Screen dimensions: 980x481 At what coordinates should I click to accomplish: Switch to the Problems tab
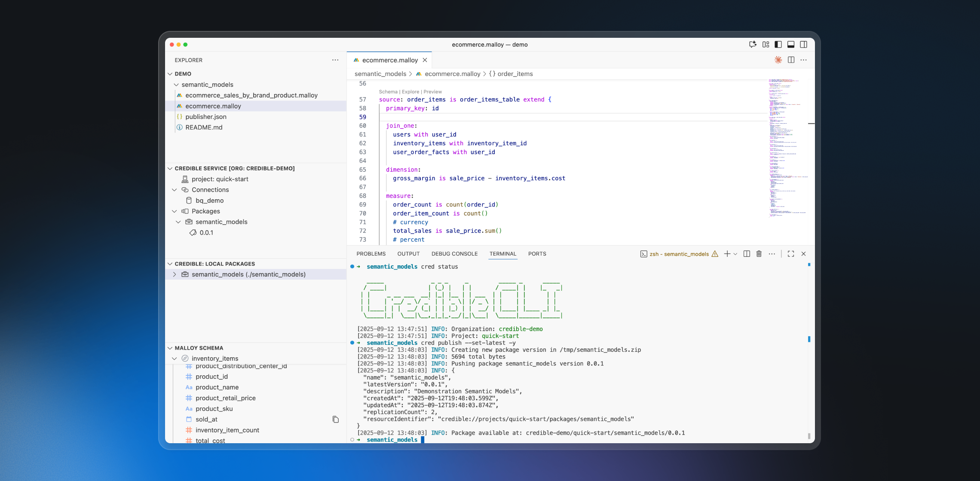coord(371,254)
